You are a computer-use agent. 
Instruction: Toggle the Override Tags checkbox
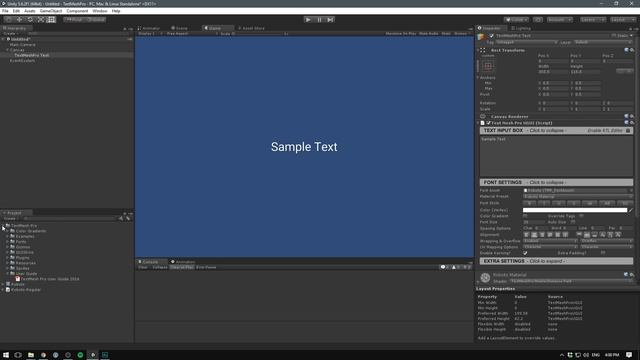(581, 216)
